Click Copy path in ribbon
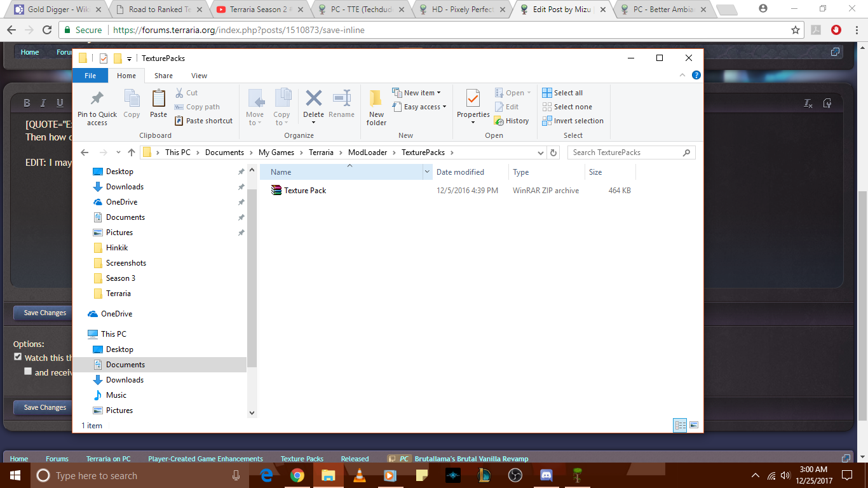This screenshot has width=868, height=488. (197, 107)
